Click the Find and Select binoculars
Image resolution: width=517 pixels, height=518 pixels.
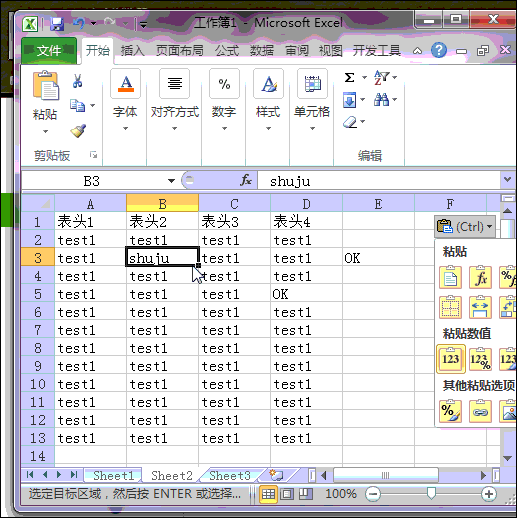point(381,99)
